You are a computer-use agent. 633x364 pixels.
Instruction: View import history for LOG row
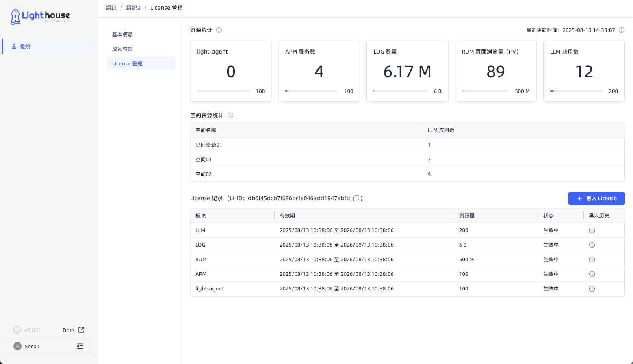click(592, 245)
